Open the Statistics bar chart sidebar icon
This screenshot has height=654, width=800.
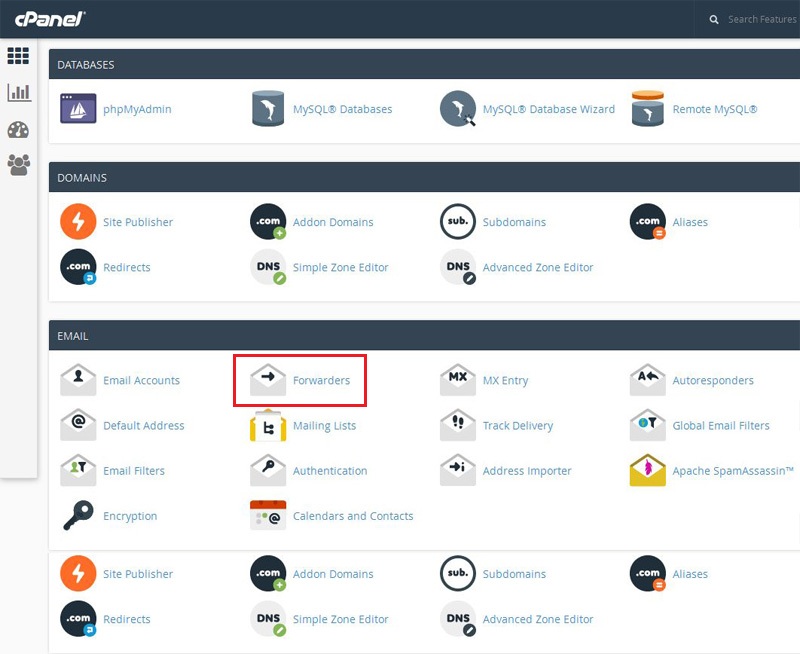point(19,92)
